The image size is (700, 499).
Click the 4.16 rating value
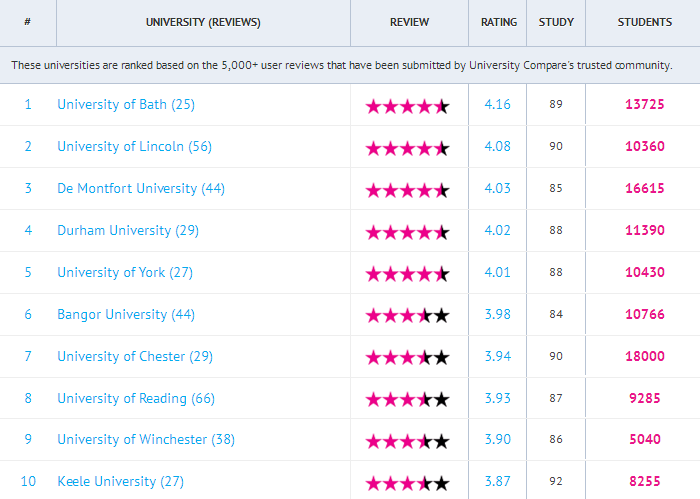[497, 104]
